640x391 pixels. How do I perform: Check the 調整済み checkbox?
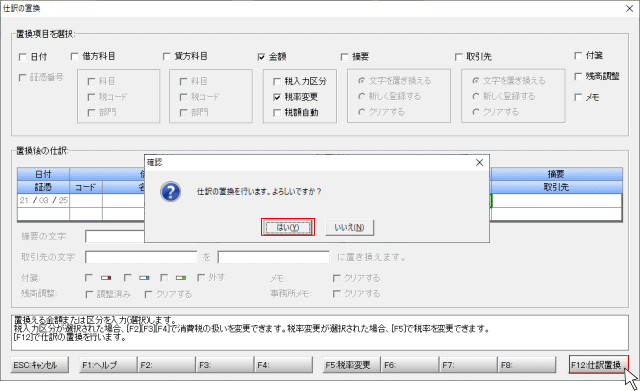[x=89, y=294]
